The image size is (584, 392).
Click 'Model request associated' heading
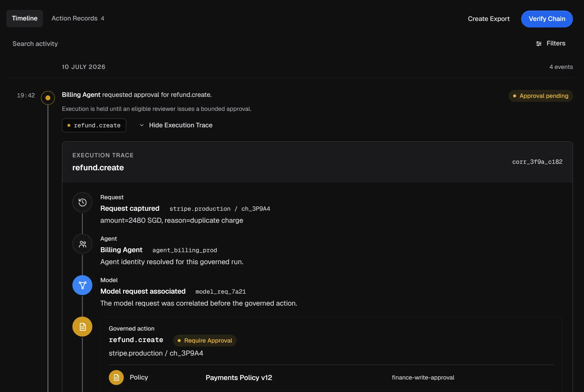(x=143, y=291)
